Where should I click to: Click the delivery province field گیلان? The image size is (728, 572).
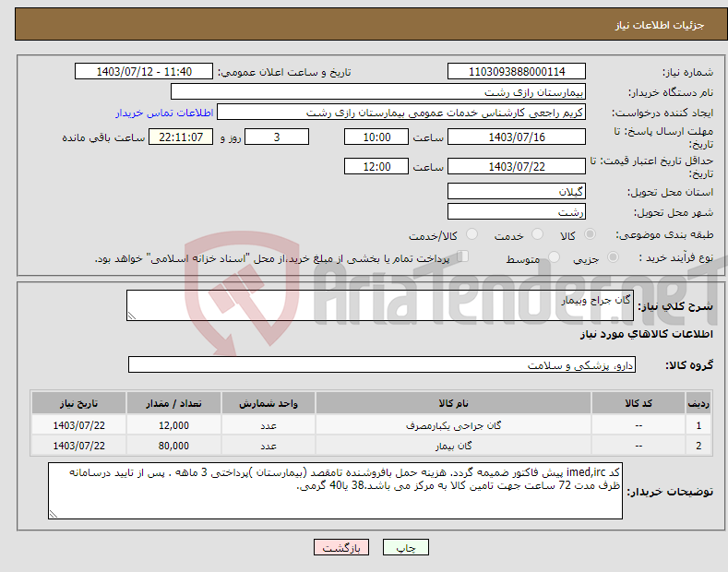tap(517, 191)
